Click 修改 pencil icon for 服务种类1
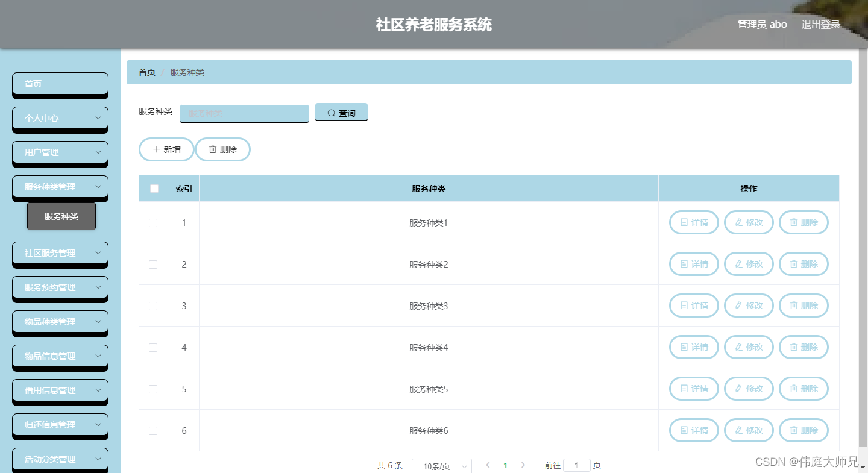Viewport: 868px width, 473px height. 738,222
